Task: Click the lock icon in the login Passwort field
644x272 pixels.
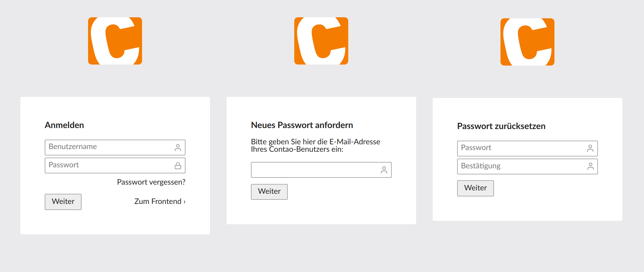Action: tap(178, 165)
